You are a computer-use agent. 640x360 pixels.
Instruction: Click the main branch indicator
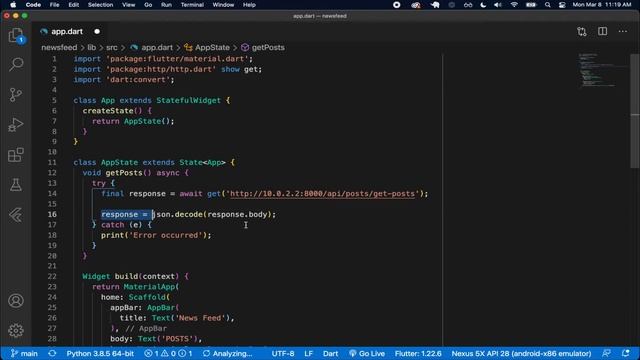pos(24,353)
